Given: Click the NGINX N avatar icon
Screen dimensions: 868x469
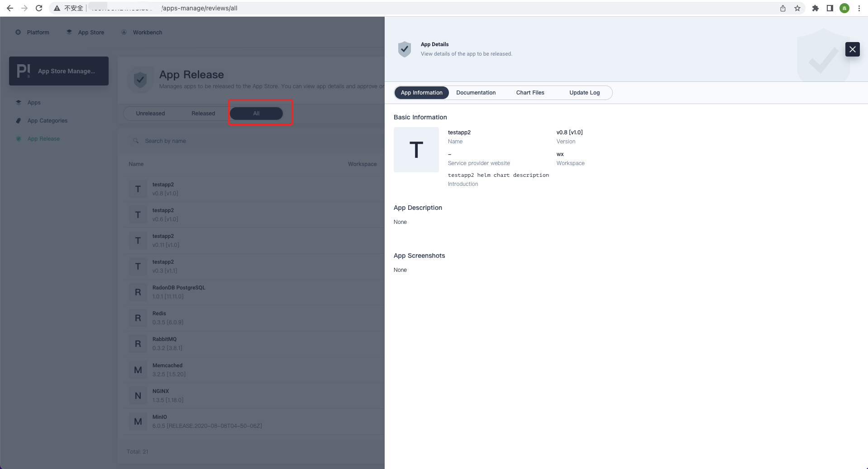Looking at the screenshot, I should tap(138, 396).
